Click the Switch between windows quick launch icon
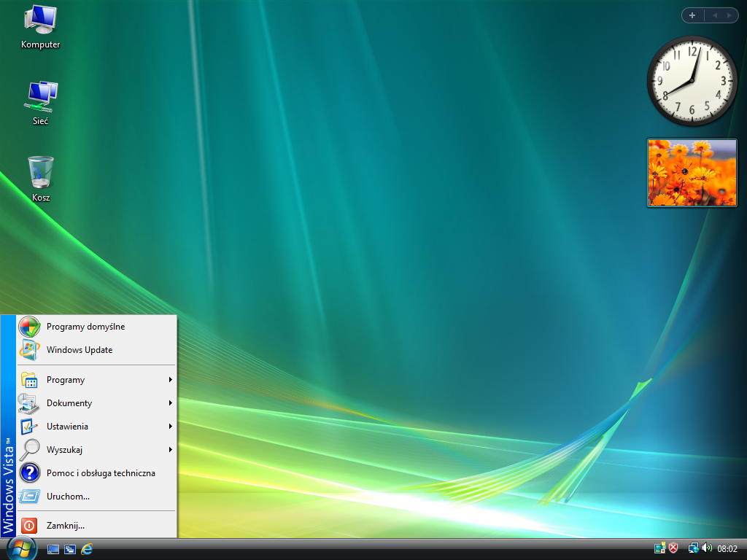Image resolution: width=747 pixels, height=560 pixels. [x=70, y=550]
